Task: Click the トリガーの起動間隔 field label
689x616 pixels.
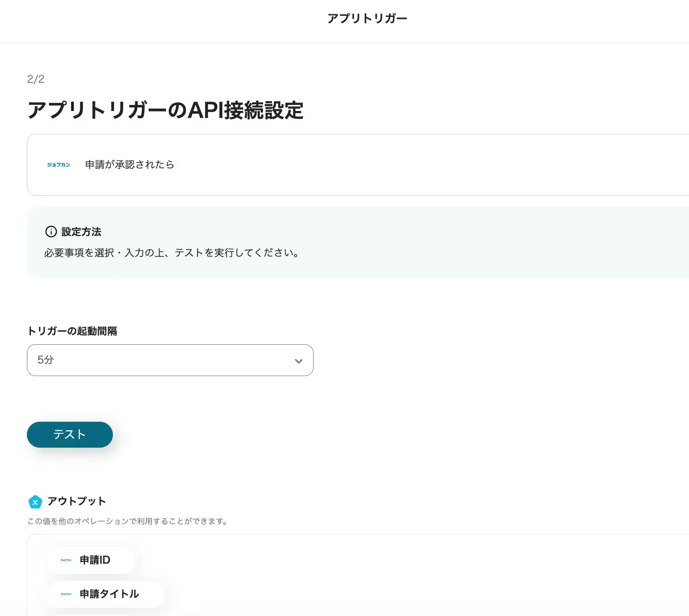Action: coord(72,331)
